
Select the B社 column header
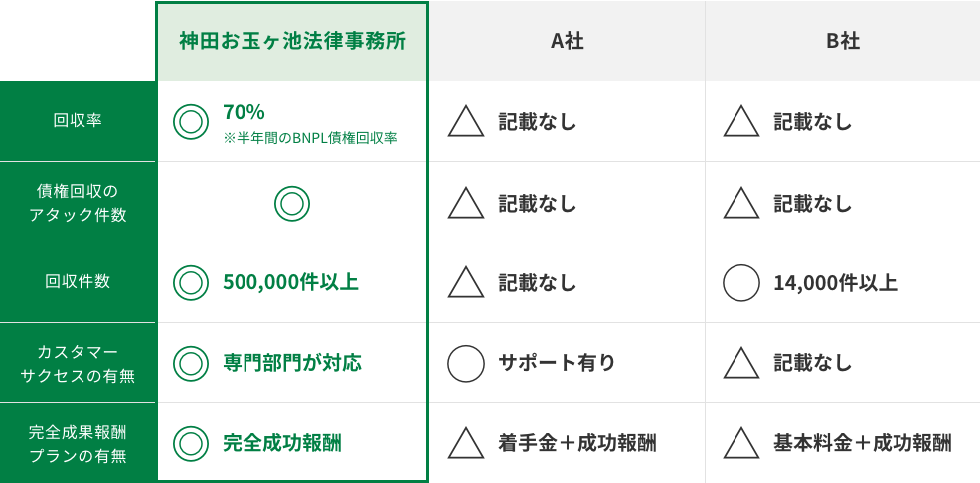(843, 41)
